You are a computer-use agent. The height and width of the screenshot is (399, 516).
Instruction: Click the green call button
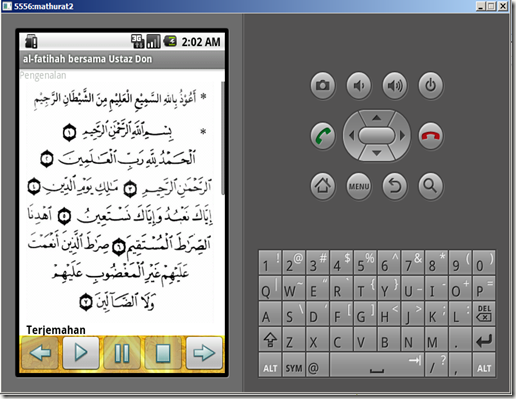(322, 136)
